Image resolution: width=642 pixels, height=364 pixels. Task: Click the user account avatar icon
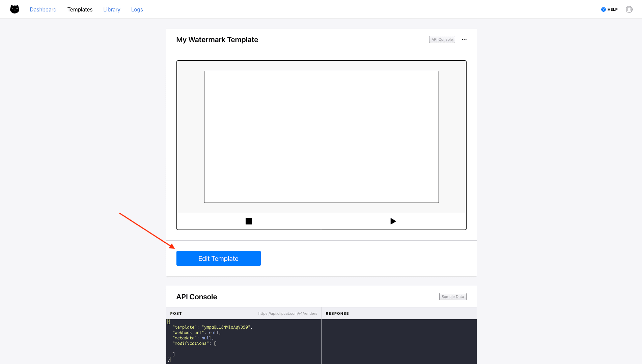pos(629,9)
